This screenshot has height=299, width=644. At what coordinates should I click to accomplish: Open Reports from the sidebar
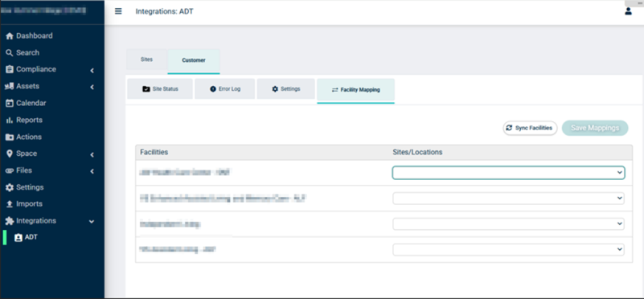click(29, 121)
